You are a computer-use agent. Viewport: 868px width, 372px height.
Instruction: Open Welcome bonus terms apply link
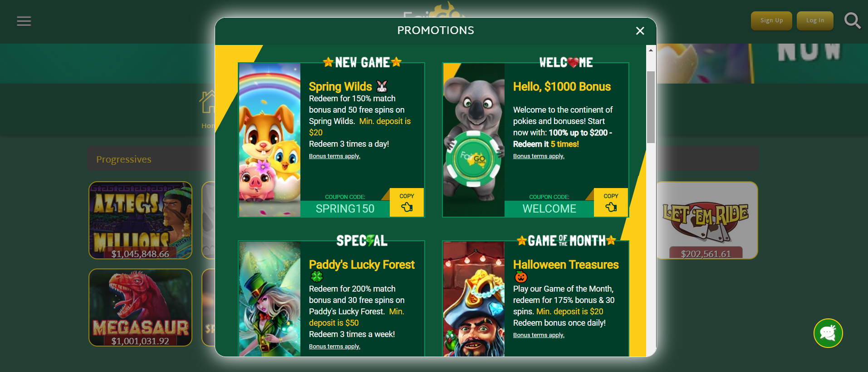539,156
